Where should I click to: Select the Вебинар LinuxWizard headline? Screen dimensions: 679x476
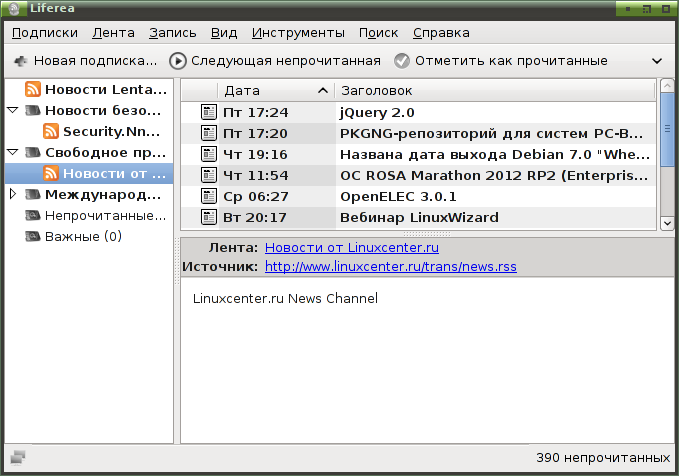(x=419, y=217)
